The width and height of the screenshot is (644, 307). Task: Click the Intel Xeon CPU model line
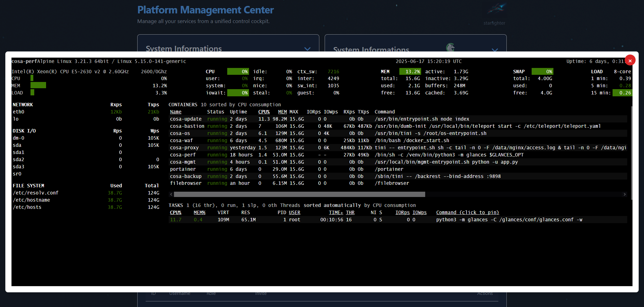70,71
